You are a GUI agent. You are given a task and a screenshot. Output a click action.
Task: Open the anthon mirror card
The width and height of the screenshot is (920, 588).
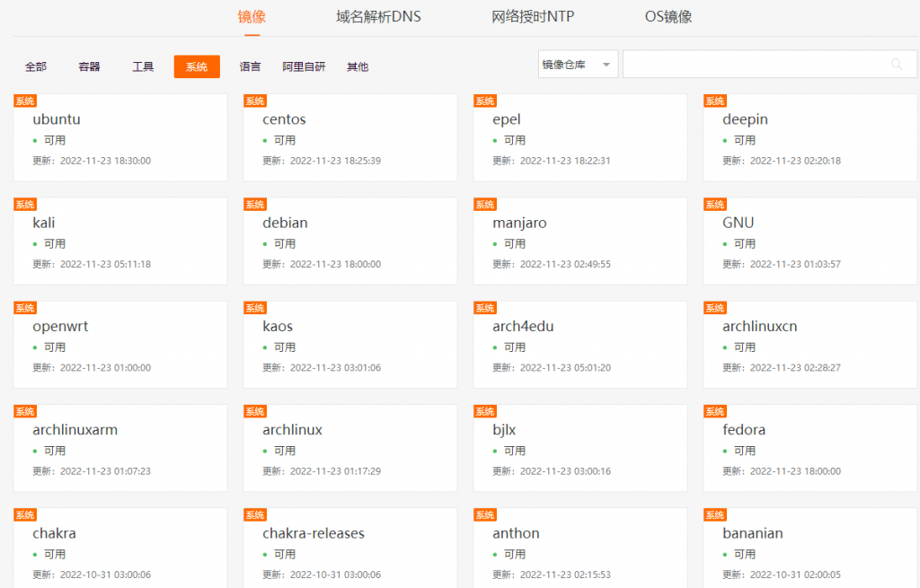click(580, 549)
